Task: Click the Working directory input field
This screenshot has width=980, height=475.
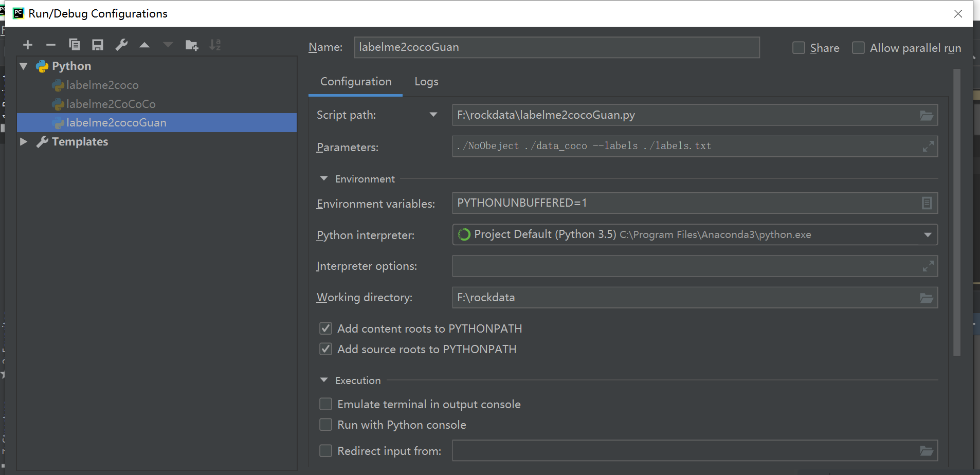Action: [684, 298]
